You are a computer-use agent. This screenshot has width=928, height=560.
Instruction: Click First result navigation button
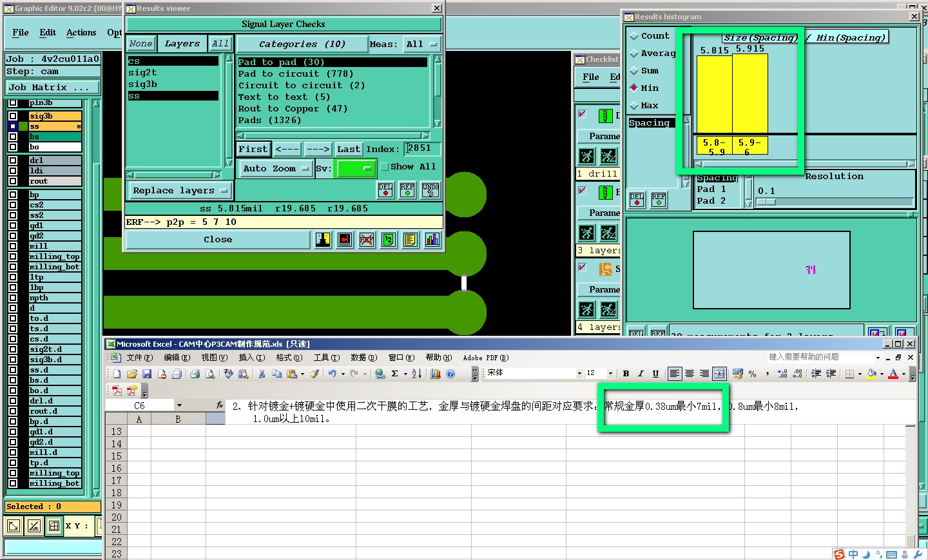[253, 150]
